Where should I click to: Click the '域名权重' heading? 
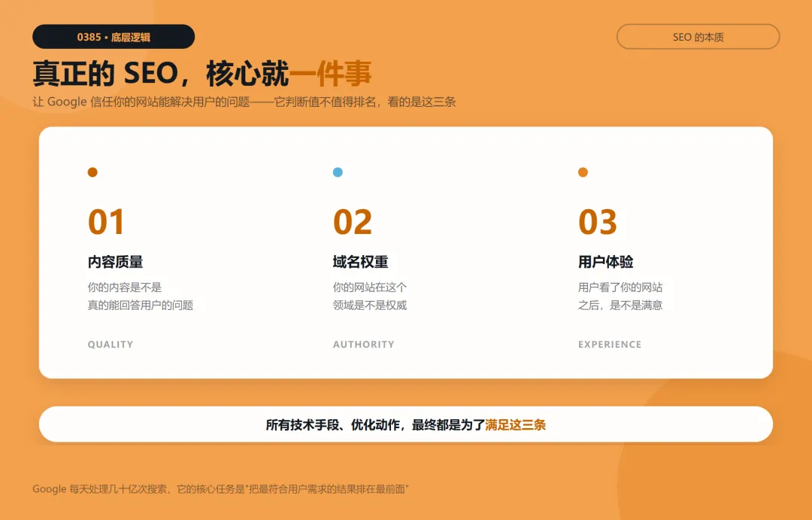coord(360,262)
